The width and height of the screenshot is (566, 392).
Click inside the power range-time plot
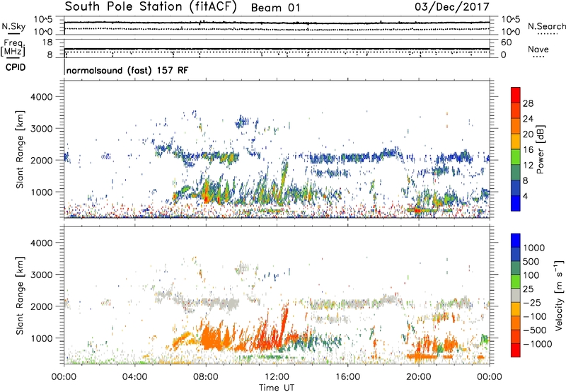pos(277,149)
